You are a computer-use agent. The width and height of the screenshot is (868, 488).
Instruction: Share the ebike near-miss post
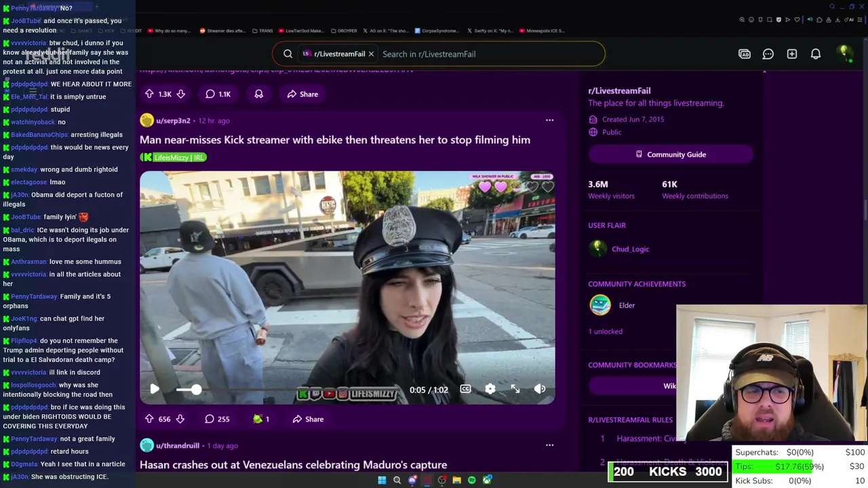pyautogui.click(x=308, y=419)
